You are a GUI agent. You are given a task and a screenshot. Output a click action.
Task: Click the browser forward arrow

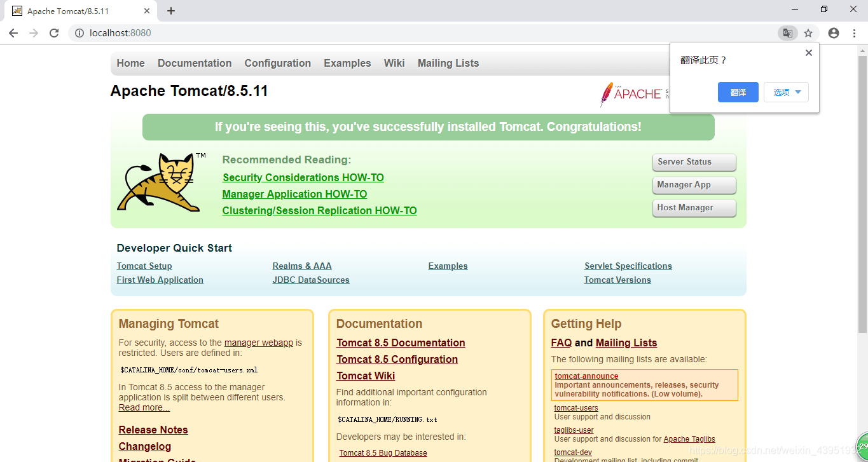click(x=34, y=33)
